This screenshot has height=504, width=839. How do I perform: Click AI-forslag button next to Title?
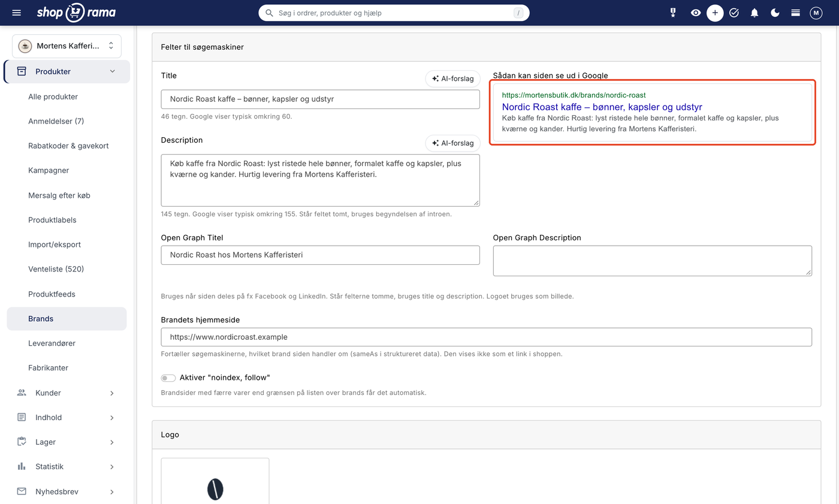(x=452, y=79)
